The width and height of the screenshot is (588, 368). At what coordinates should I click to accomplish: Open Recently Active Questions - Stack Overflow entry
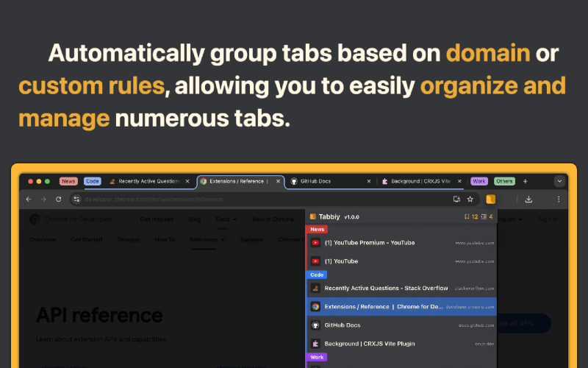click(401, 288)
